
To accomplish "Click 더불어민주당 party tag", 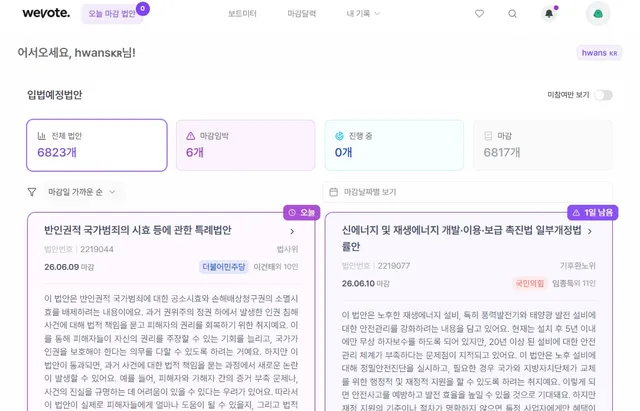I will pos(224,267).
